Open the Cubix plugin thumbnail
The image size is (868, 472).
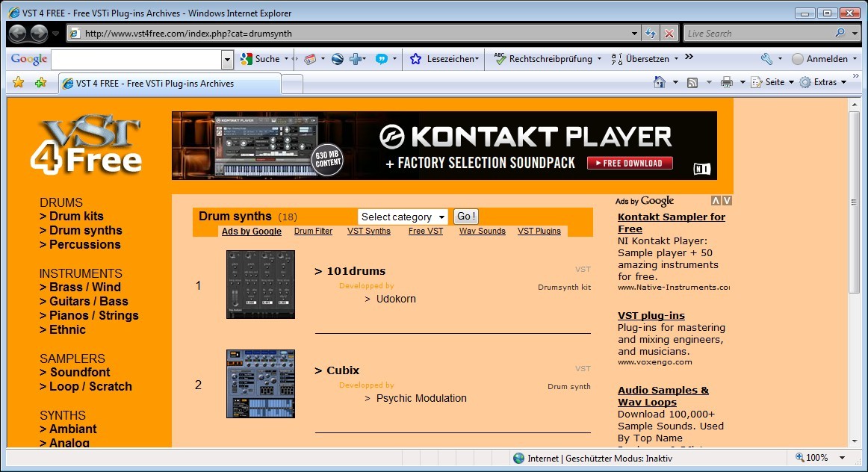click(261, 384)
